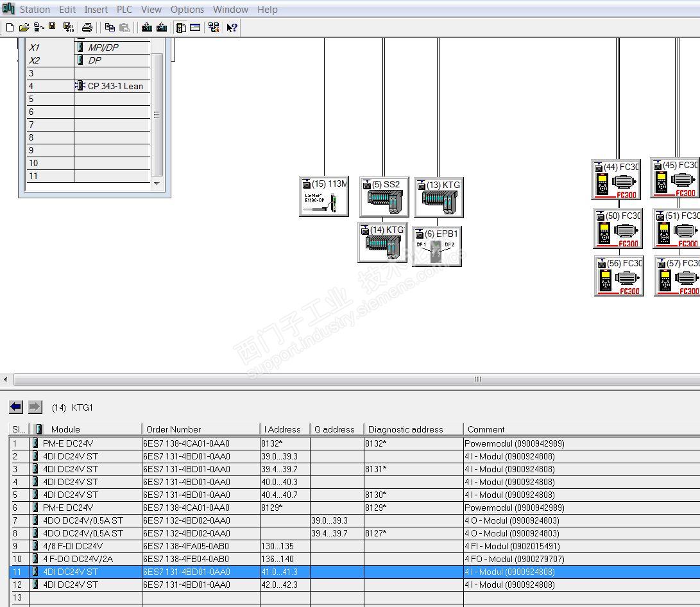
Task: Select the (51) FC300 drive
Action: point(677,228)
